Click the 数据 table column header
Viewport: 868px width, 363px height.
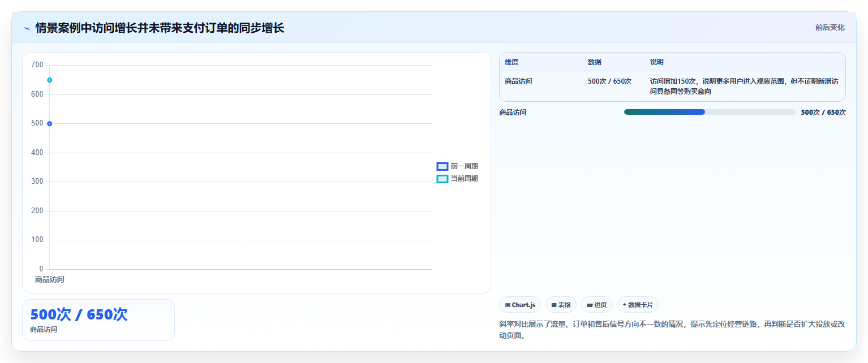595,62
